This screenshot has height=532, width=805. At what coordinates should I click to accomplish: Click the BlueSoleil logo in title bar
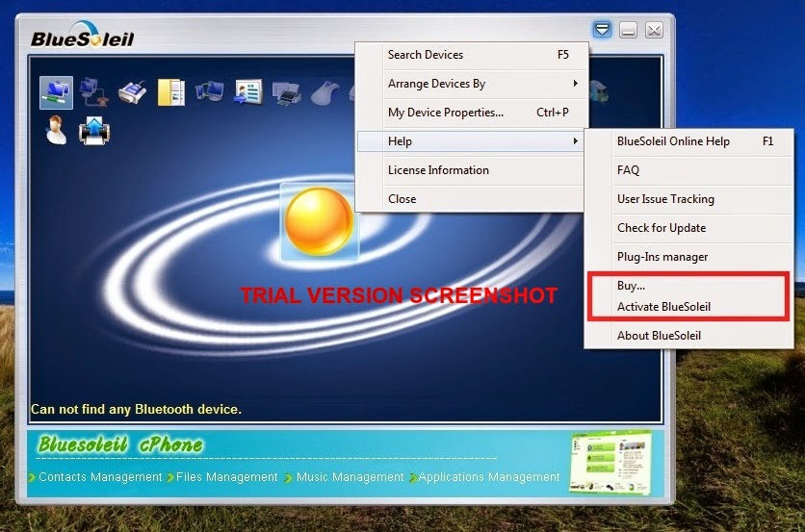point(82,36)
